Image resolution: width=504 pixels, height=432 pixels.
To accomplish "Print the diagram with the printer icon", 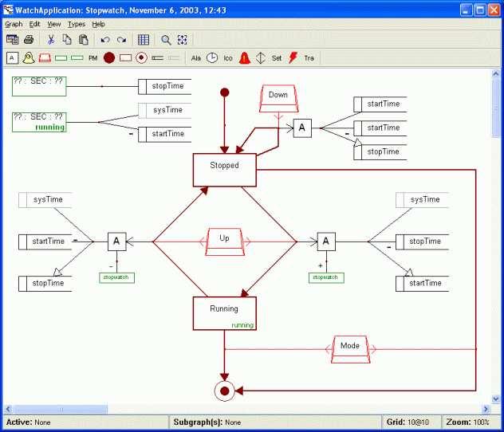I will (29, 40).
